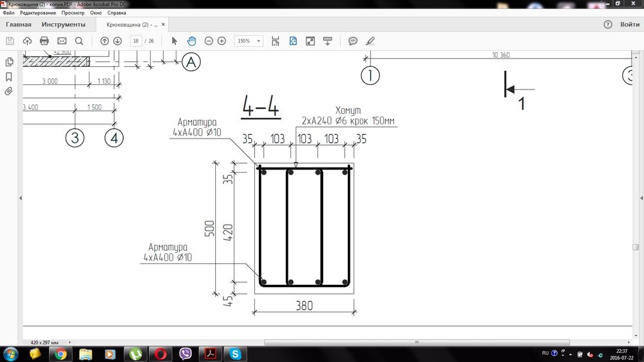
Task: Open Skype from taskbar
Action: (x=235, y=354)
